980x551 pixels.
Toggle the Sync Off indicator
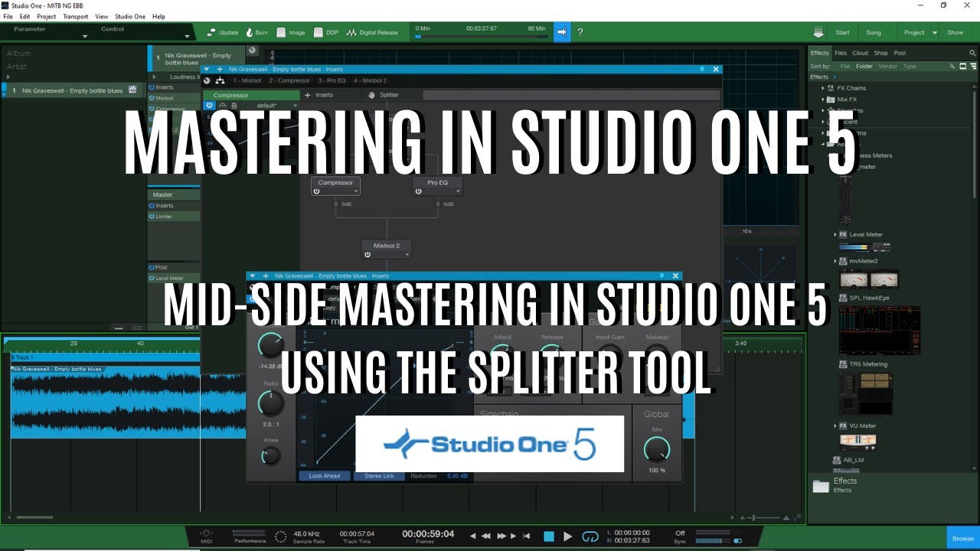(680, 533)
